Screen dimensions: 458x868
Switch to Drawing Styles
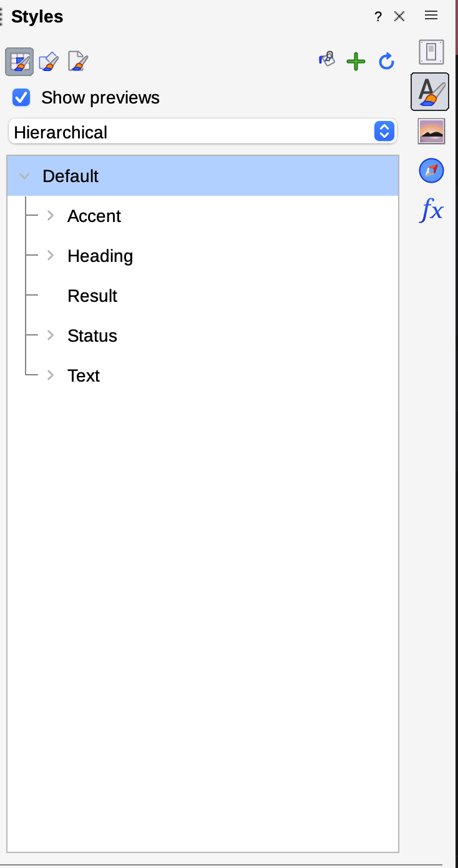pyautogui.click(x=49, y=62)
